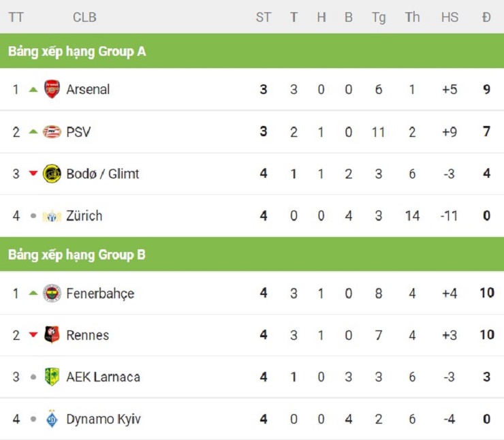This screenshot has width=504, height=440.
Task: Click the Zürich club logo
Action: coord(52,216)
